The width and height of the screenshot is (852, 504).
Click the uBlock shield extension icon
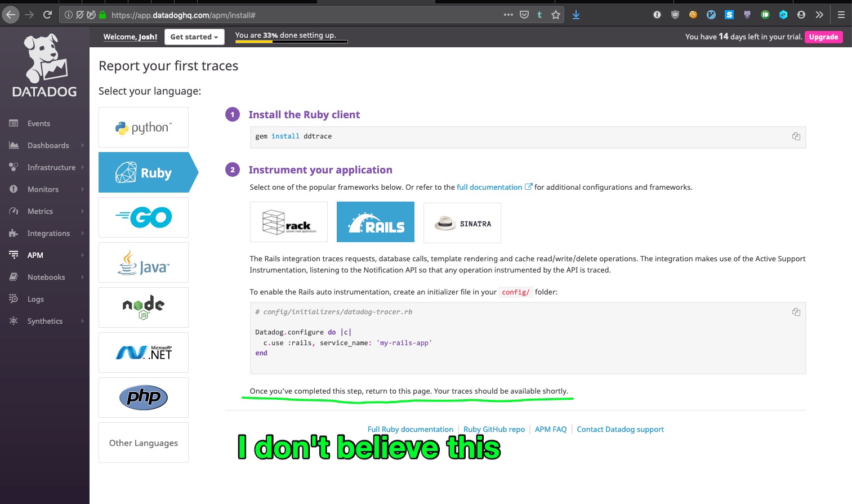pos(675,15)
